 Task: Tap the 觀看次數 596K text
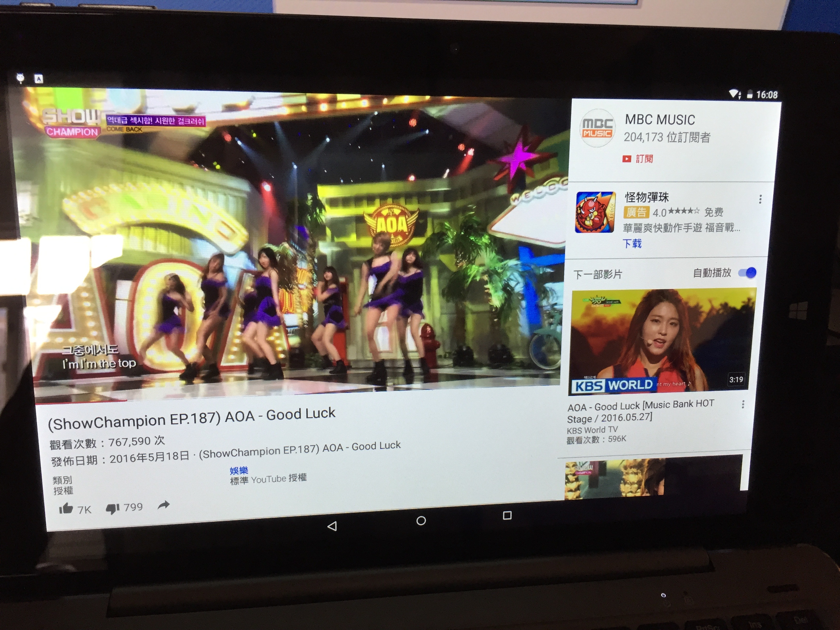coord(596,440)
